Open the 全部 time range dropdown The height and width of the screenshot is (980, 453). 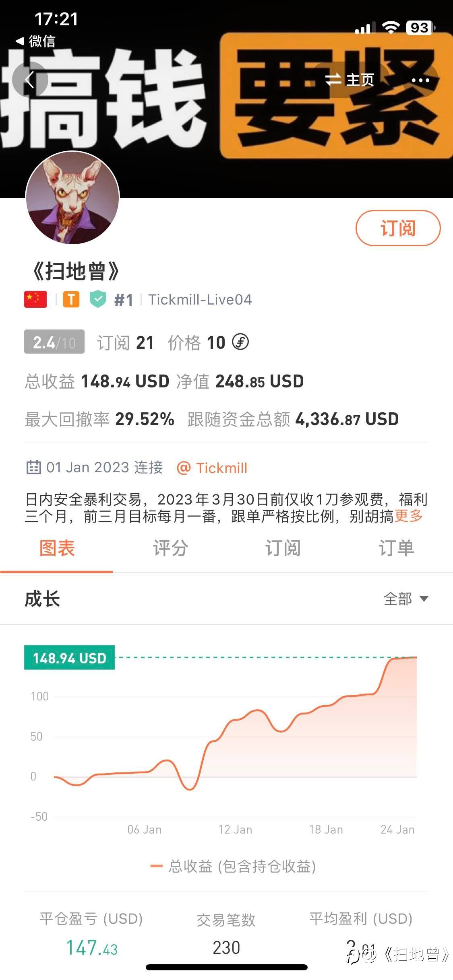click(x=405, y=599)
